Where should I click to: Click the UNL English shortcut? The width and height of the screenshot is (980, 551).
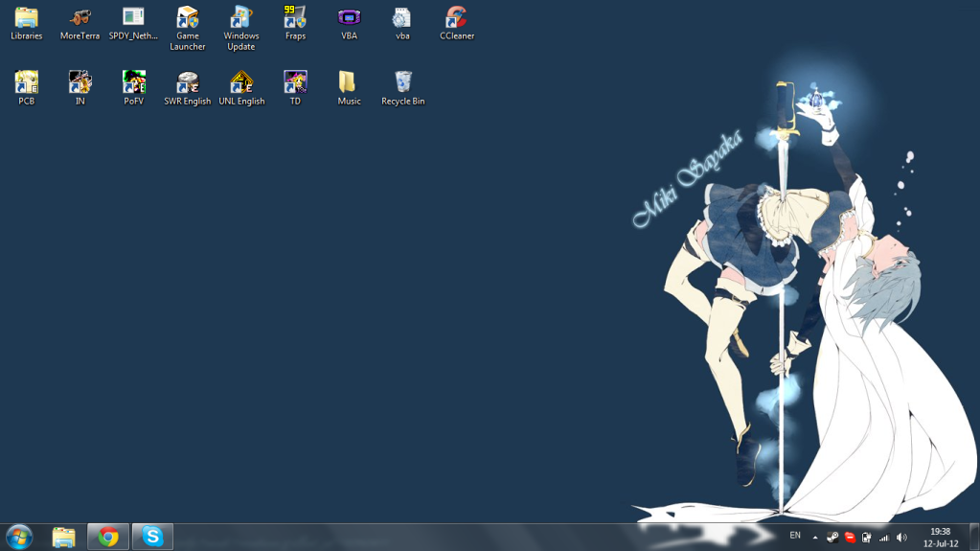pyautogui.click(x=241, y=83)
